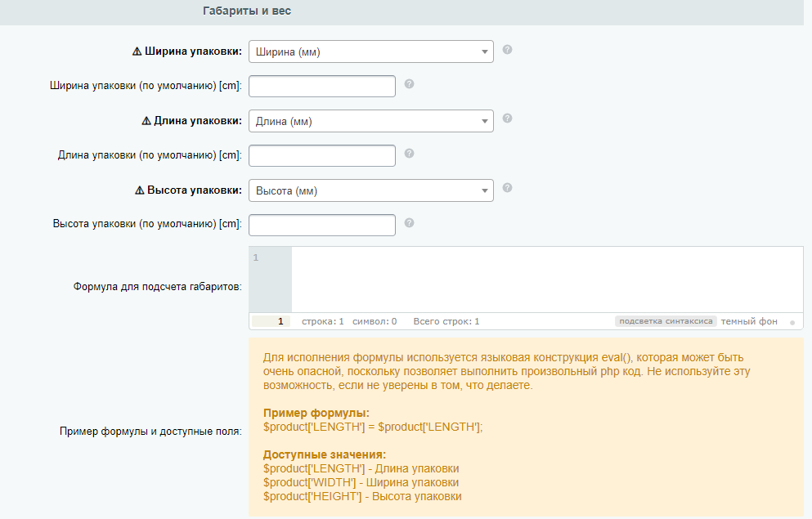
Task: Click warning icon before Высота упаковки label
Action: (x=139, y=190)
